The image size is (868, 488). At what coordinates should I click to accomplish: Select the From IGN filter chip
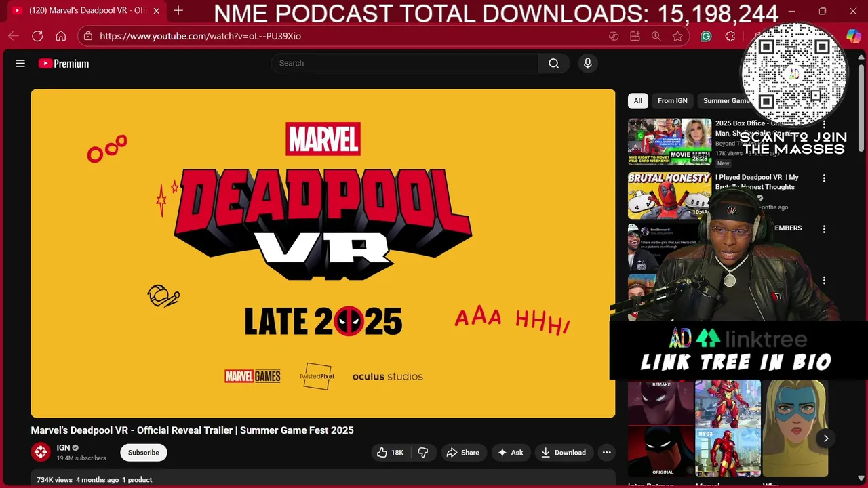[x=672, y=100]
